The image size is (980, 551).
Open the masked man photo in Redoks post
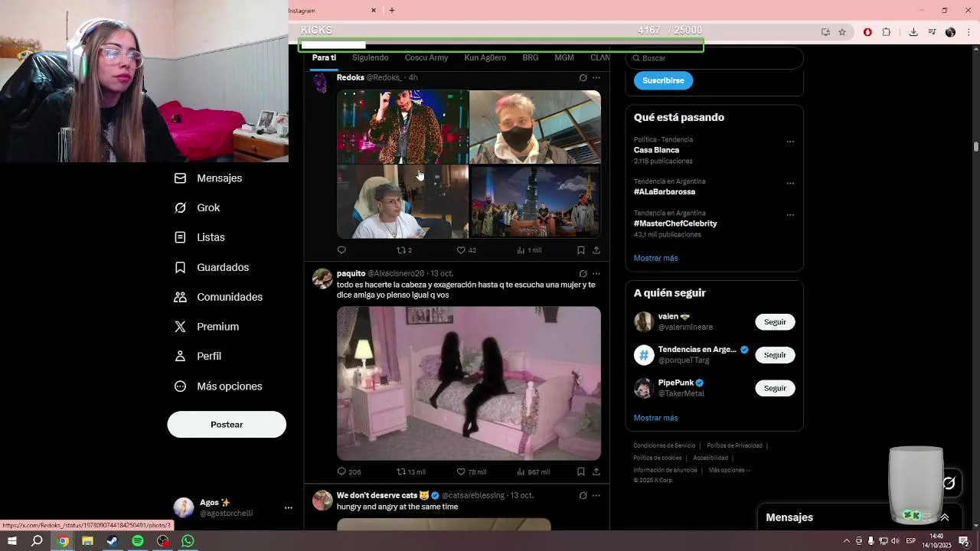pos(535,127)
